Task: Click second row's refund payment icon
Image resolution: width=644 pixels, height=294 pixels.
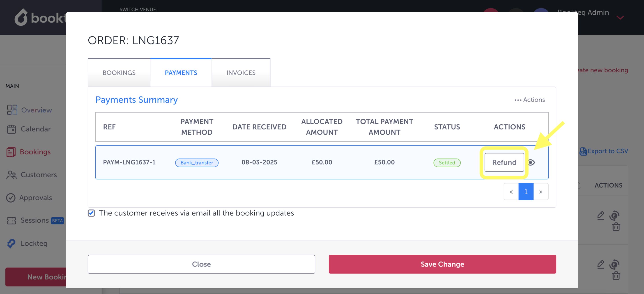Action: point(614,264)
